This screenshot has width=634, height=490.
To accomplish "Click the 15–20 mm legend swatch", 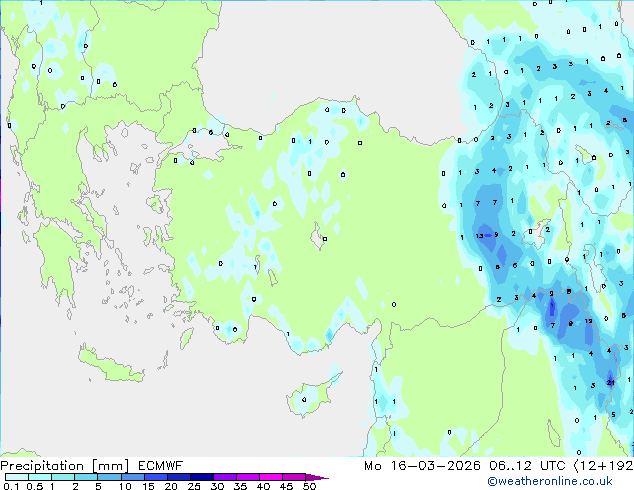I will (155, 477).
